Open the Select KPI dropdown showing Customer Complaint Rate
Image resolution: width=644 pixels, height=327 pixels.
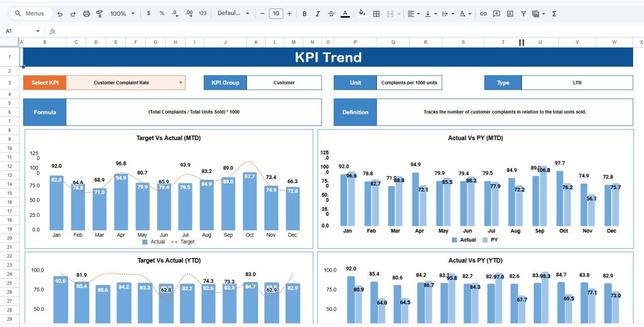pos(180,83)
